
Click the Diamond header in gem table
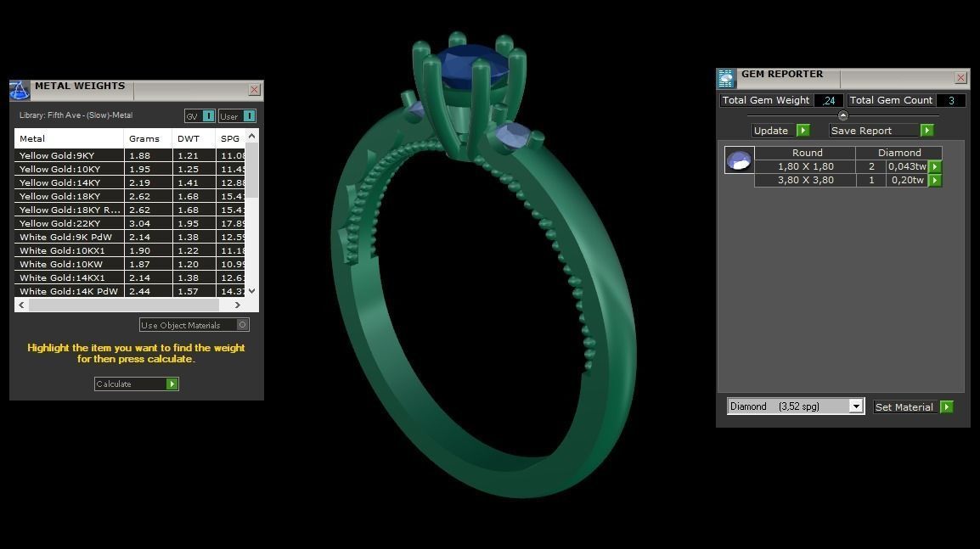pyautogui.click(x=898, y=153)
